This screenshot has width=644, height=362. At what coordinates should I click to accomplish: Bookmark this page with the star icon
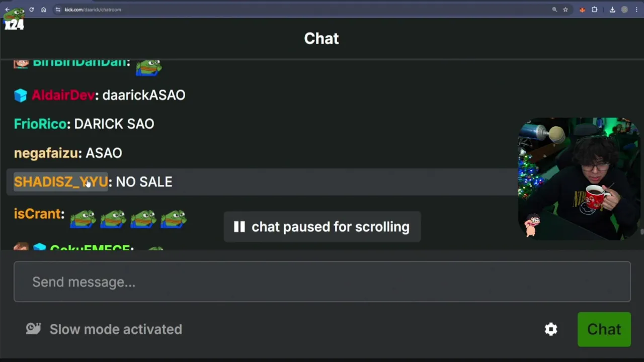[x=566, y=10]
